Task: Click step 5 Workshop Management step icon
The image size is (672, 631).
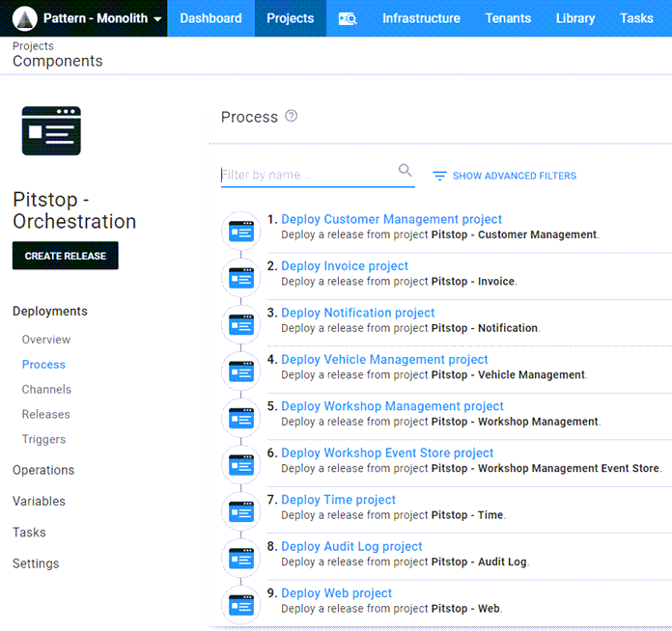Action: [x=240, y=419]
